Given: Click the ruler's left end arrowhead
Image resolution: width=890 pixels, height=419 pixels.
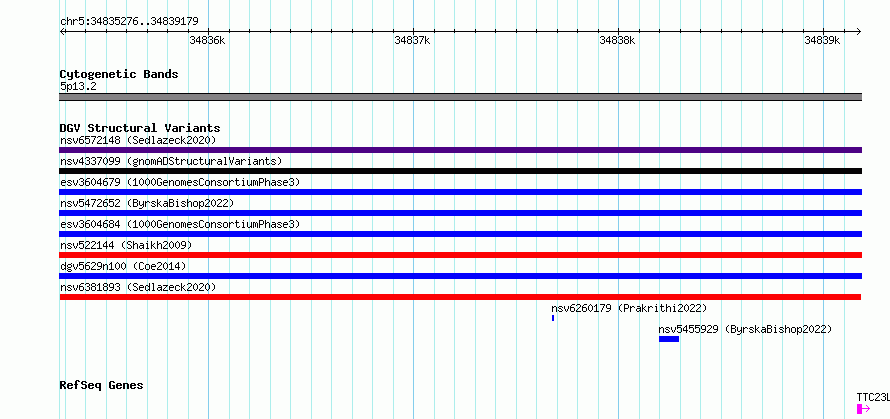Looking at the screenshot, I should click(62, 31).
